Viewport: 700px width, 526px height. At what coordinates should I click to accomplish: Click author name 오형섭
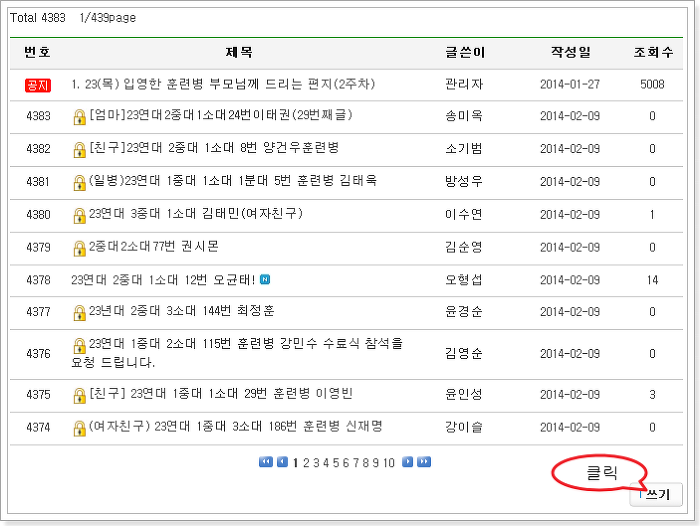pyautogui.click(x=464, y=280)
